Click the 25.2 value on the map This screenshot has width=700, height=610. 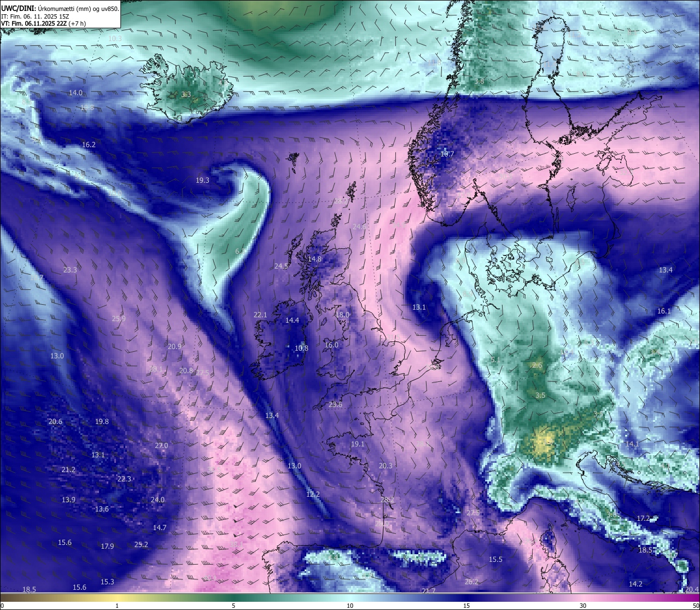141,544
